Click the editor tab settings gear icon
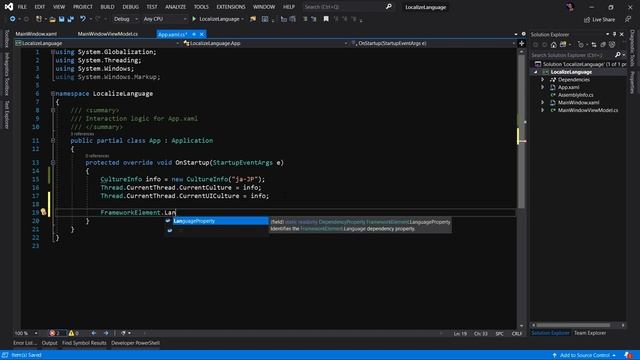 [x=523, y=34]
